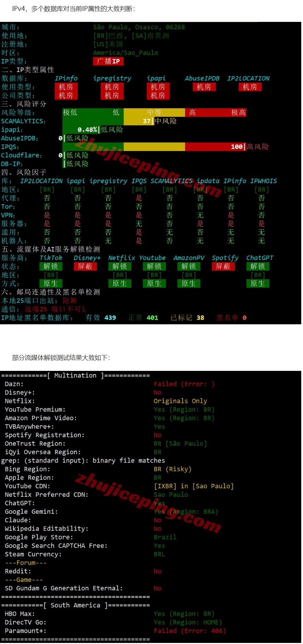The width and height of the screenshot is (303, 644).
Task: Click the 机房 badge under AbuseIPDB column
Action: tap(204, 87)
